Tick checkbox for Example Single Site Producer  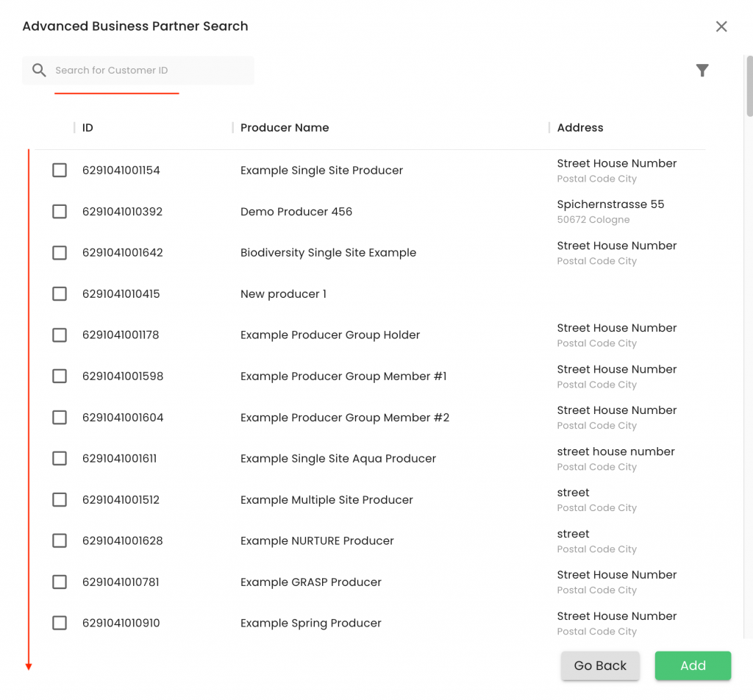(x=60, y=171)
